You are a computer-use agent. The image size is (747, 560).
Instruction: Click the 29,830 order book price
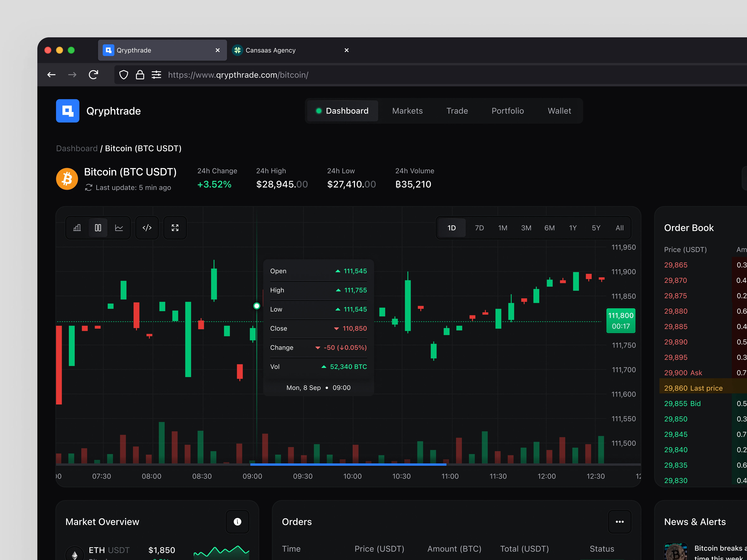point(675,480)
